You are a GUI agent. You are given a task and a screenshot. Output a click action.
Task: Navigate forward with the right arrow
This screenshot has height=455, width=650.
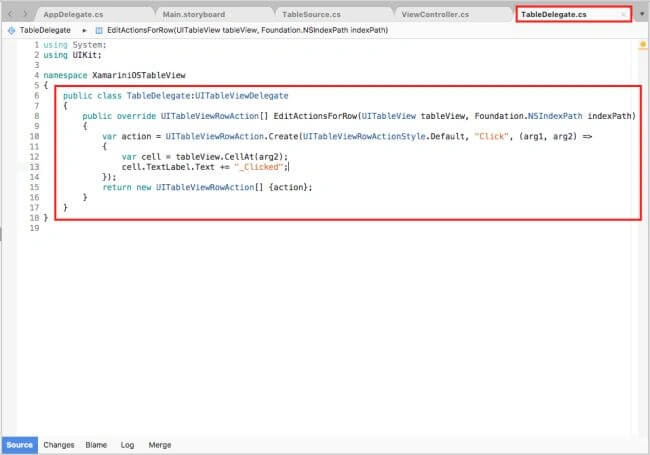tap(25, 14)
